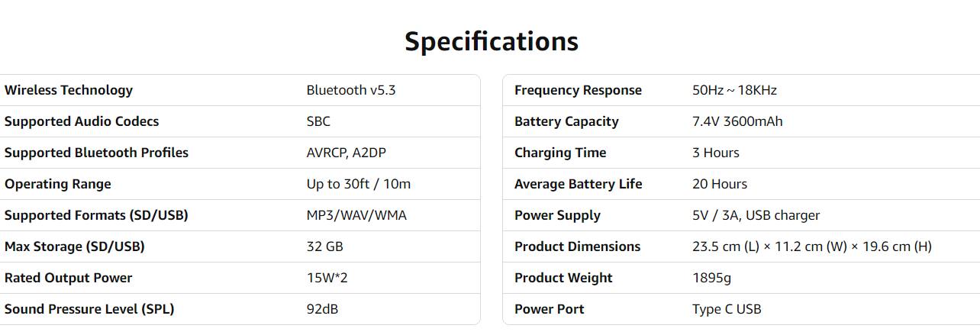Click the Sound Pressure Level (SPL) label
Screen dimensions: 980x335
tap(89, 309)
